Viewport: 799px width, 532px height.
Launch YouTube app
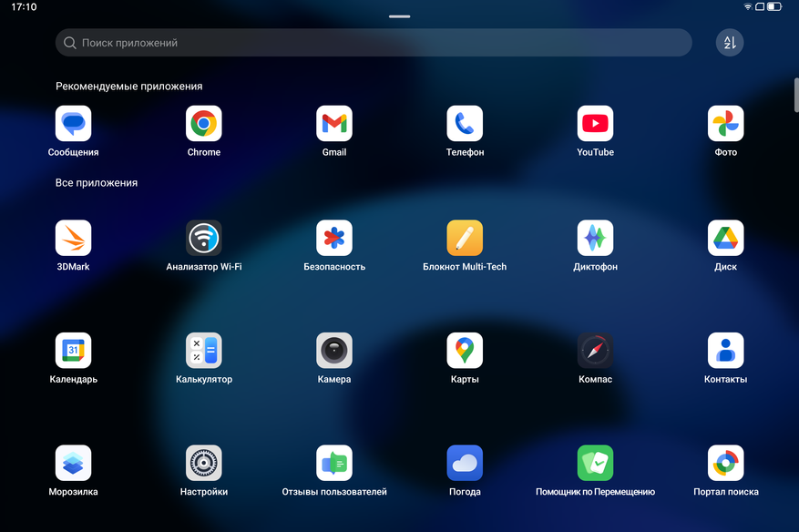595,123
